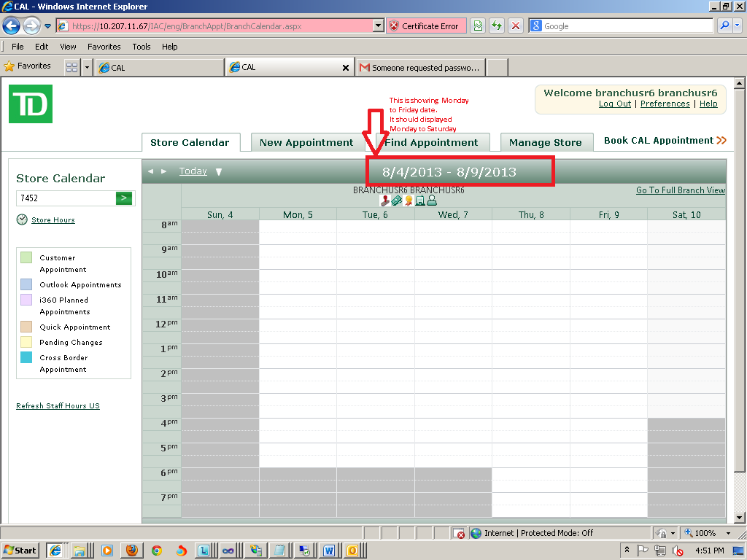This screenshot has height=560, width=747.
Task: Open the address bar history dropdown
Action: [x=379, y=26]
